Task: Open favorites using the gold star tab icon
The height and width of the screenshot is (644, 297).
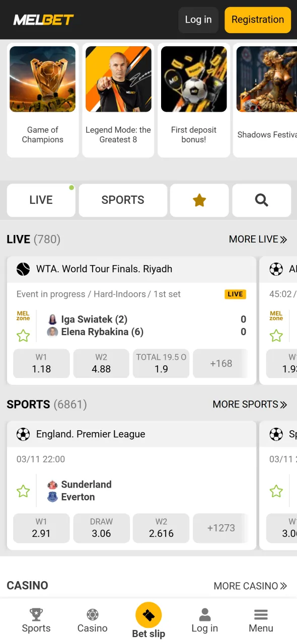Action: [x=199, y=200]
